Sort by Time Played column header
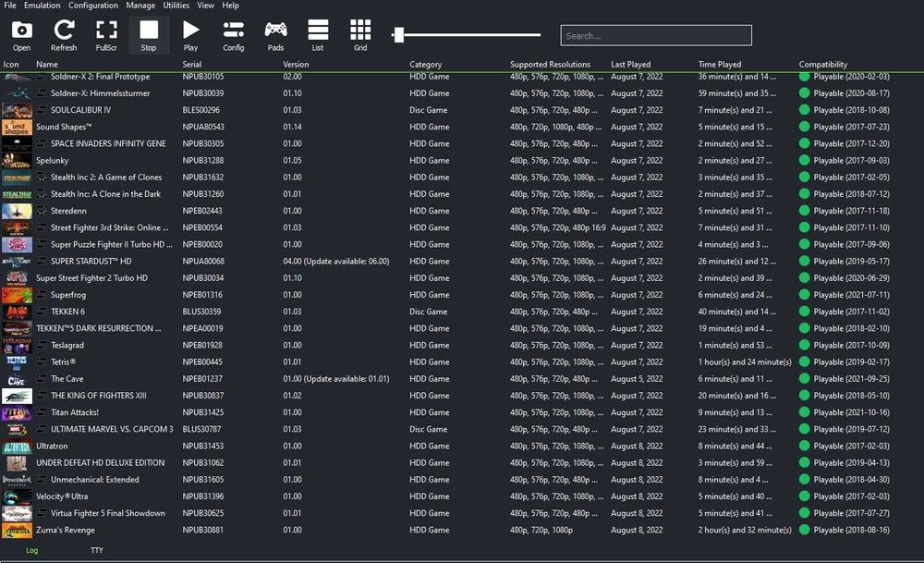This screenshot has height=563, width=924. [720, 65]
